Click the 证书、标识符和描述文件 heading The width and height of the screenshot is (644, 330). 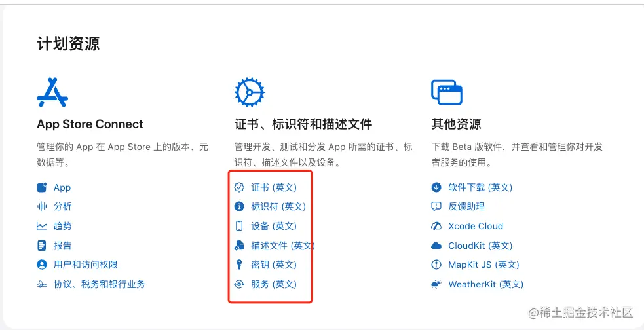[x=303, y=124]
